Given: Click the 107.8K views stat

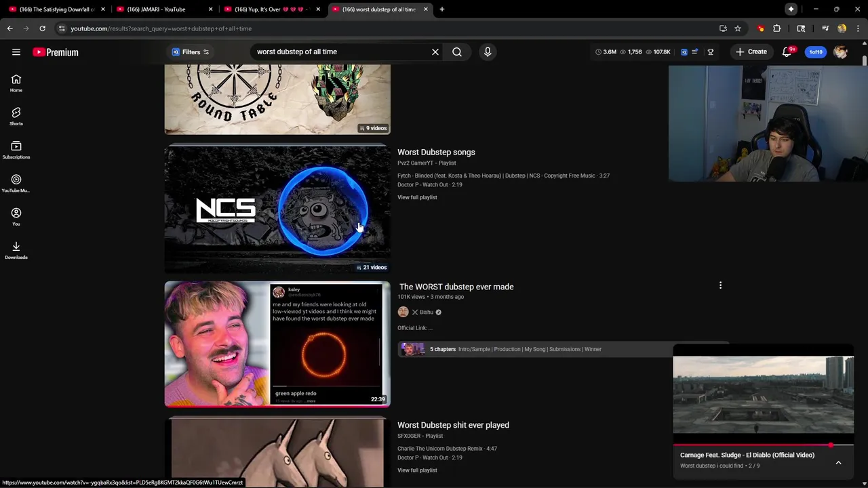Looking at the screenshot, I should (x=658, y=52).
